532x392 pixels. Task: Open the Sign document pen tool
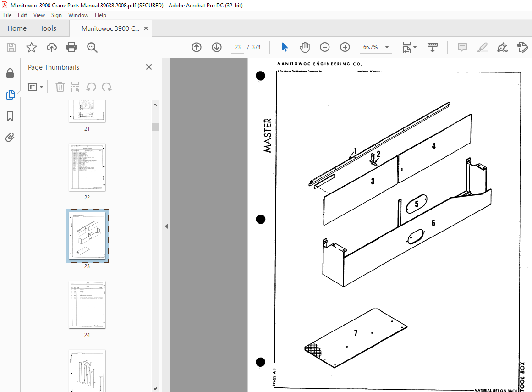click(502, 47)
